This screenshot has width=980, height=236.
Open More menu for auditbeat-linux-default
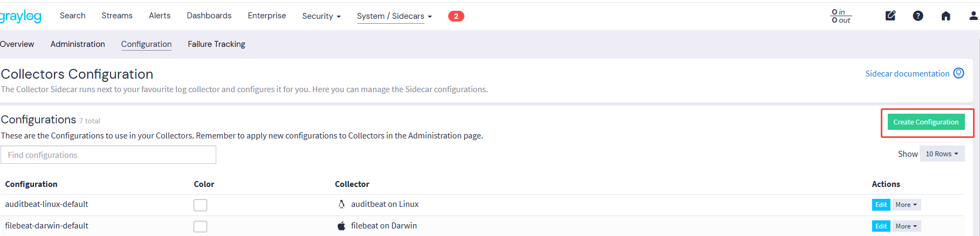click(906, 205)
